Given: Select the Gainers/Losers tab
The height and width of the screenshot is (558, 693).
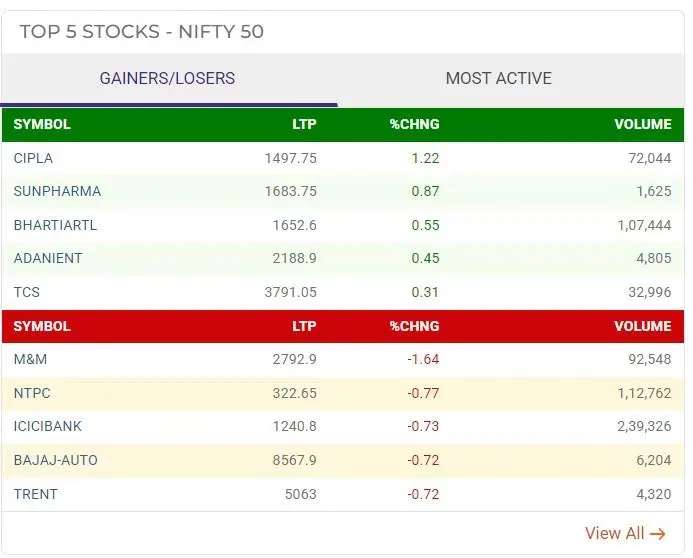Looking at the screenshot, I should tap(167, 78).
